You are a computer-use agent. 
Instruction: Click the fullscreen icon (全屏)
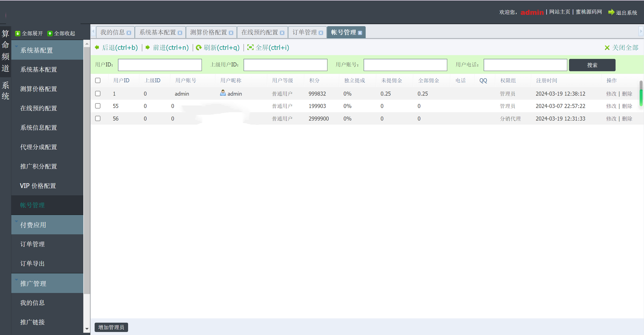tap(250, 47)
